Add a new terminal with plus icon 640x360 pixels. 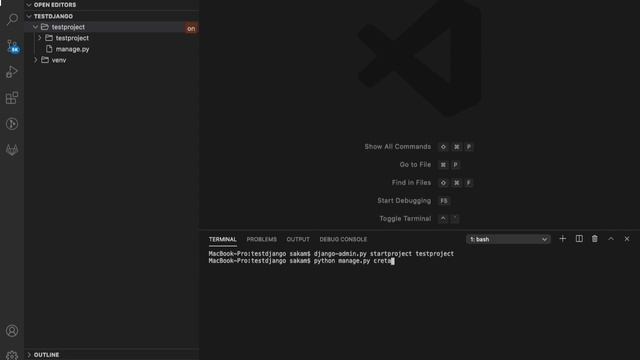pyautogui.click(x=562, y=239)
